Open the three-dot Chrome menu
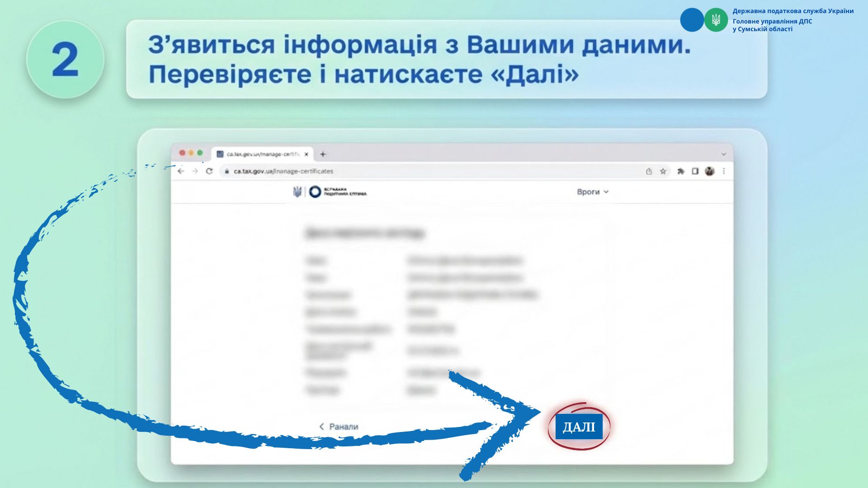This screenshot has height=488, width=868. click(x=724, y=171)
